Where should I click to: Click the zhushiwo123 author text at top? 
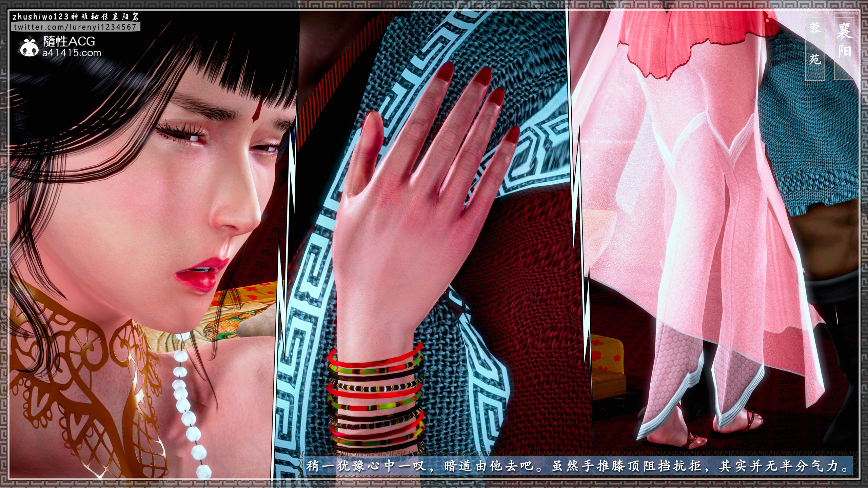tap(41, 17)
